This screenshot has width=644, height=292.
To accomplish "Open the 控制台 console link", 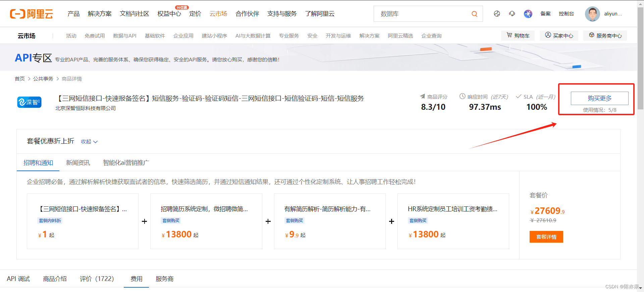I will point(566,14).
